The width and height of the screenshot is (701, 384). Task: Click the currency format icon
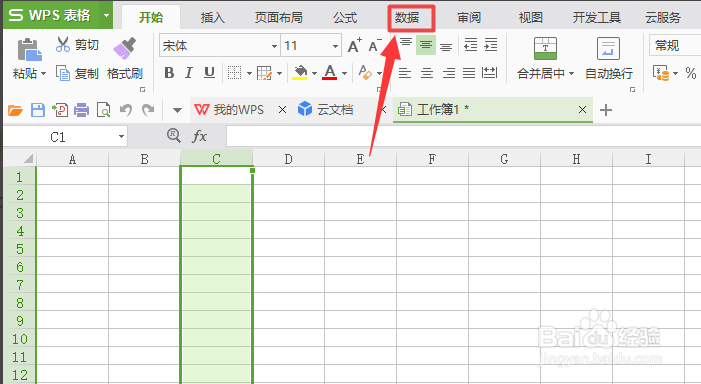(x=661, y=73)
